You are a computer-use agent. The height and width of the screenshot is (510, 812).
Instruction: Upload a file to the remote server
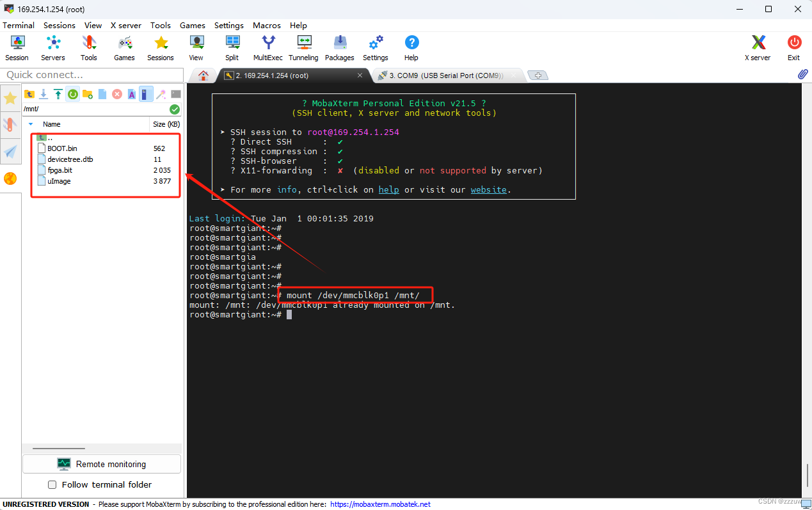tap(58, 93)
